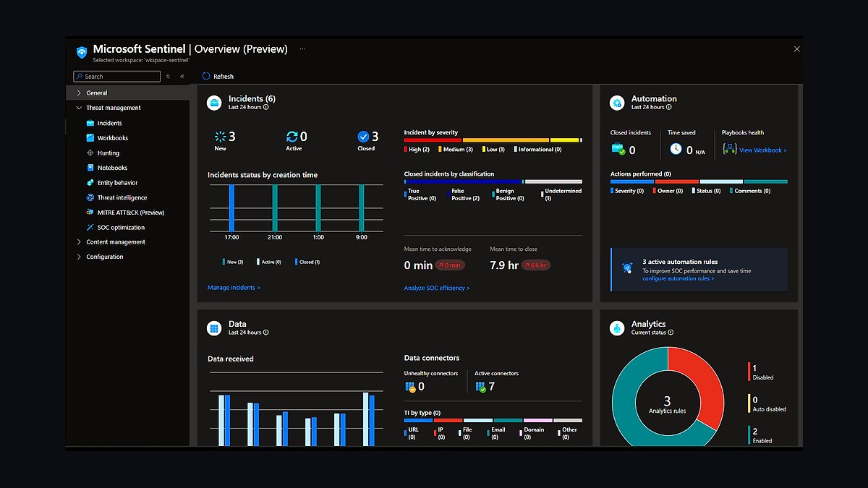The height and width of the screenshot is (488, 868).
Task: Select Hunting menu item
Action: (x=109, y=153)
